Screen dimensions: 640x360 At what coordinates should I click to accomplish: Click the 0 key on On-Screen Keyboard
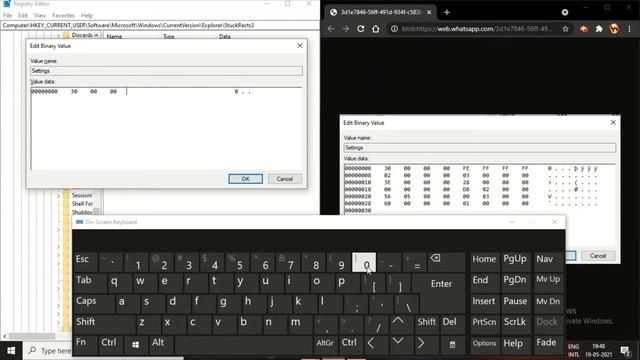click(x=364, y=262)
